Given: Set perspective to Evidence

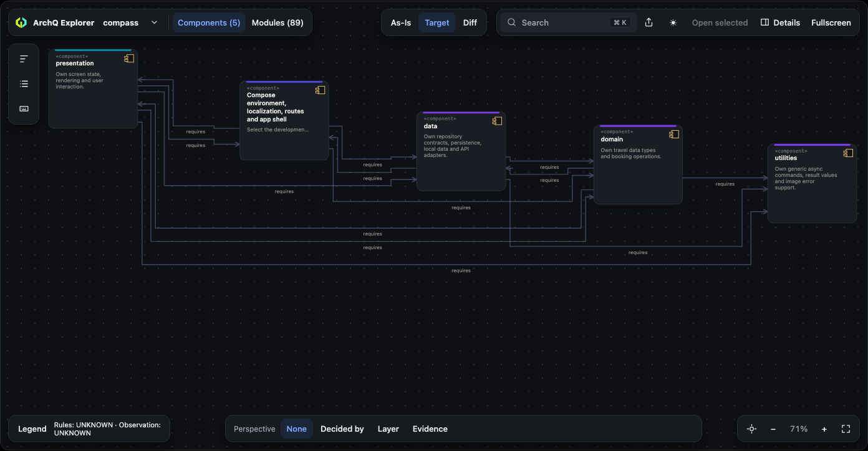Looking at the screenshot, I should [430, 429].
